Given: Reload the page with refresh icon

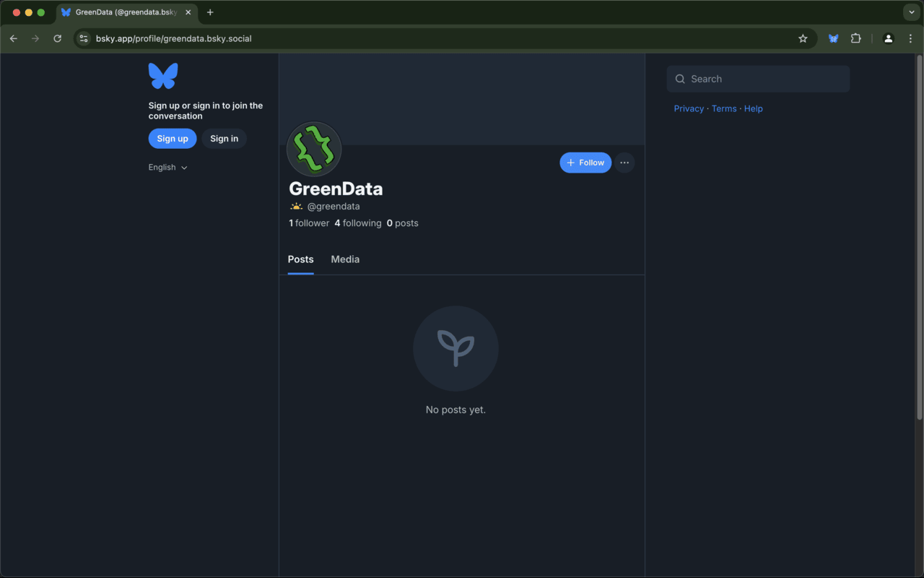Looking at the screenshot, I should tap(58, 38).
